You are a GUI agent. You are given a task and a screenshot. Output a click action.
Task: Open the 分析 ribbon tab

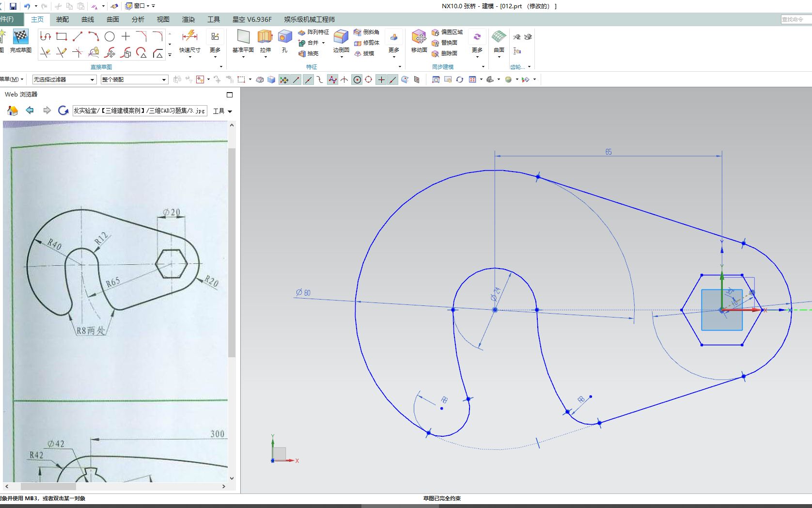click(138, 19)
